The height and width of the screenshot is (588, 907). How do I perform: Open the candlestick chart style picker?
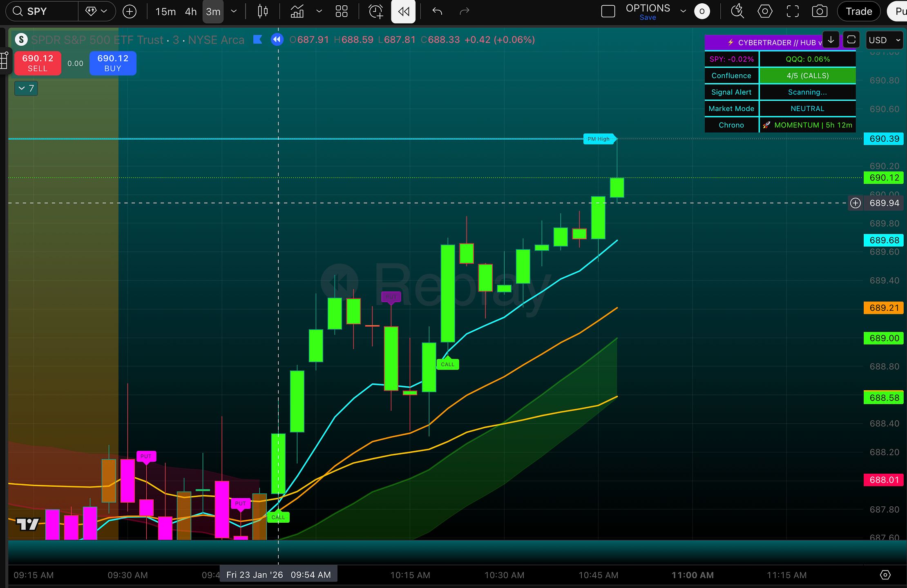tap(263, 11)
